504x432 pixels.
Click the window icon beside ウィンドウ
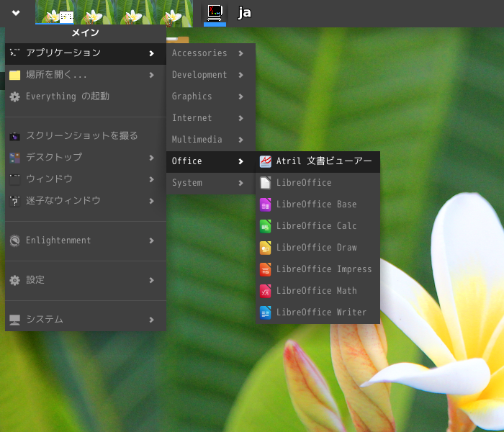pyautogui.click(x=14, y=179)
